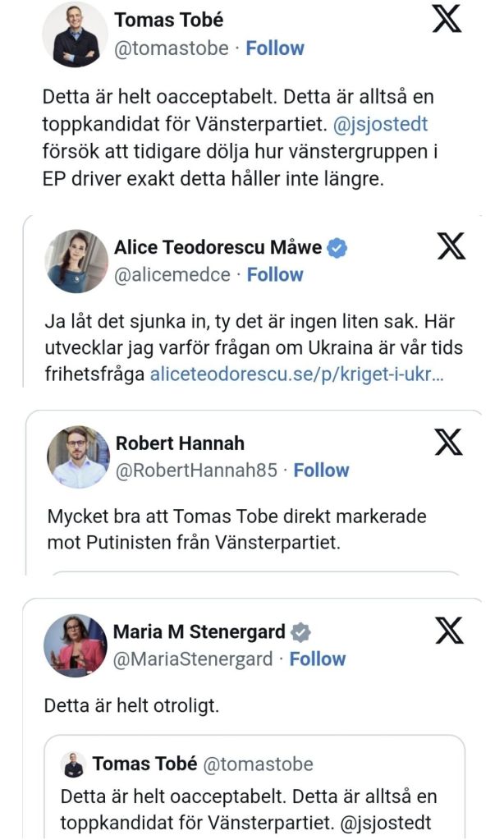
Task: Follow @tomastobe
Action: click(x=275, y=48)
